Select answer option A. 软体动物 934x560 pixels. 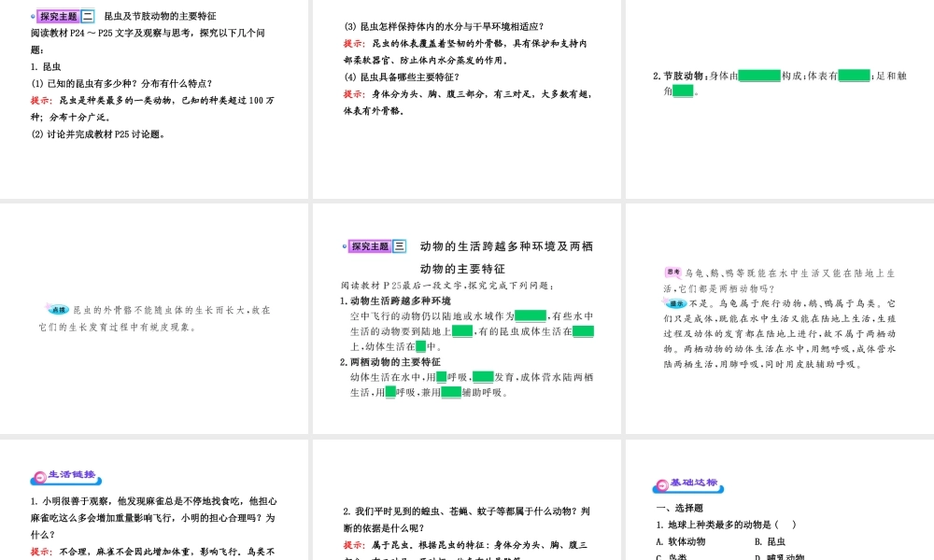681,541
